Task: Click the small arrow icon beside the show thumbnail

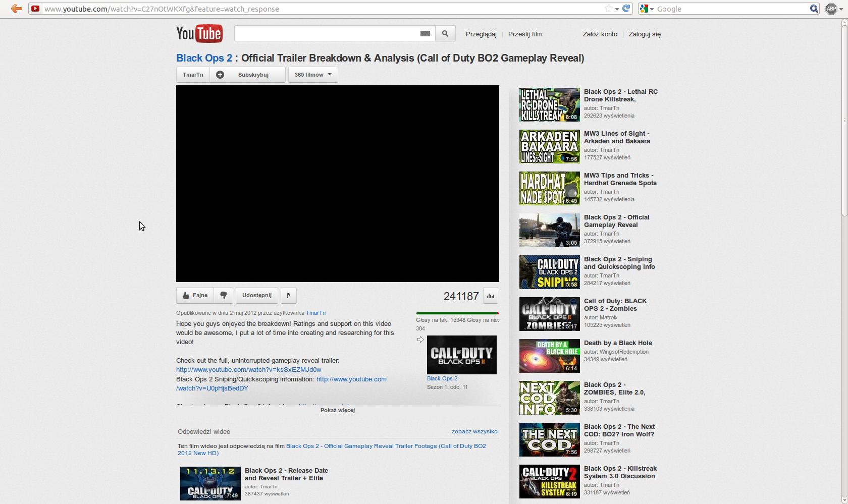Action: [420, 340]
